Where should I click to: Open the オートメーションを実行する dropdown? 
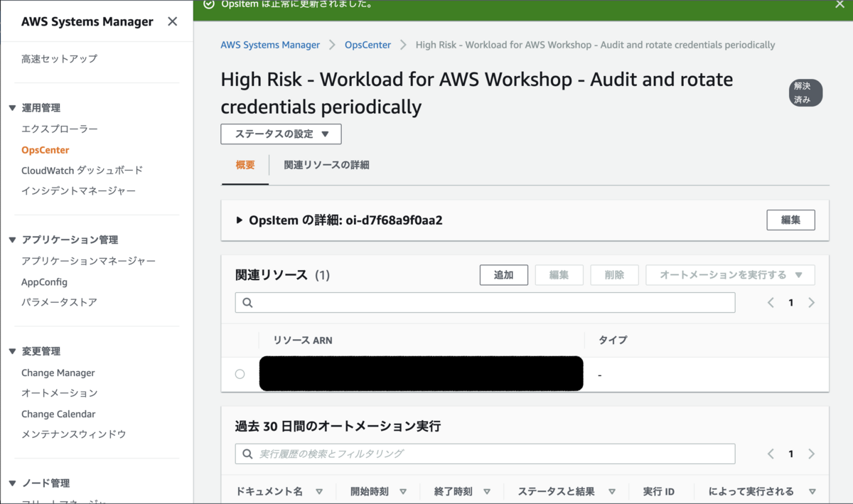729,275
